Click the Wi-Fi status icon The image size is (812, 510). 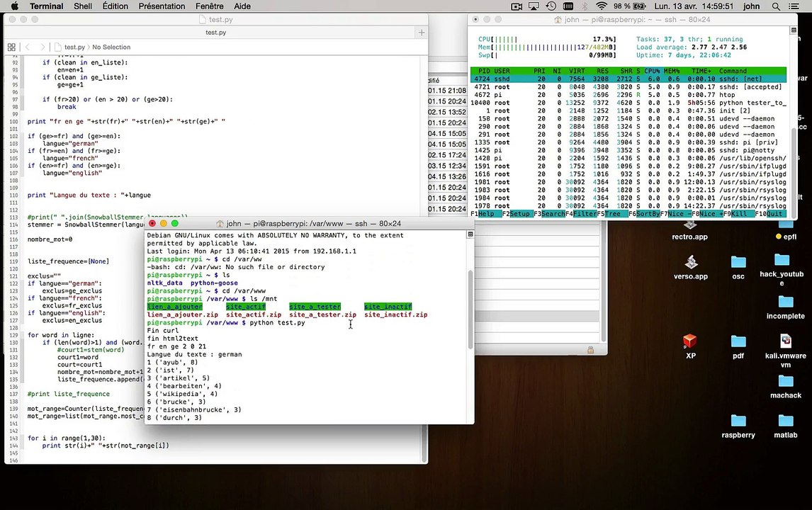(600, 6)
